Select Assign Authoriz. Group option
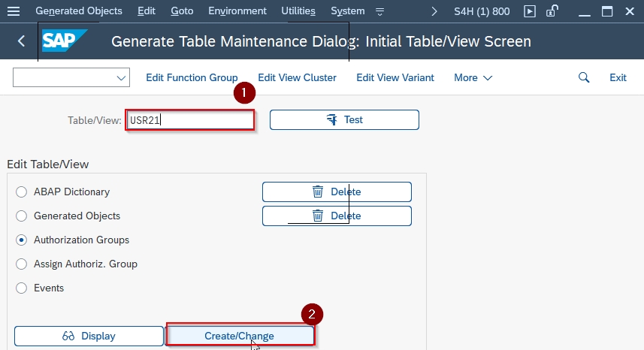644x350 pixels. pyautogui.click(x=21, y=264)
